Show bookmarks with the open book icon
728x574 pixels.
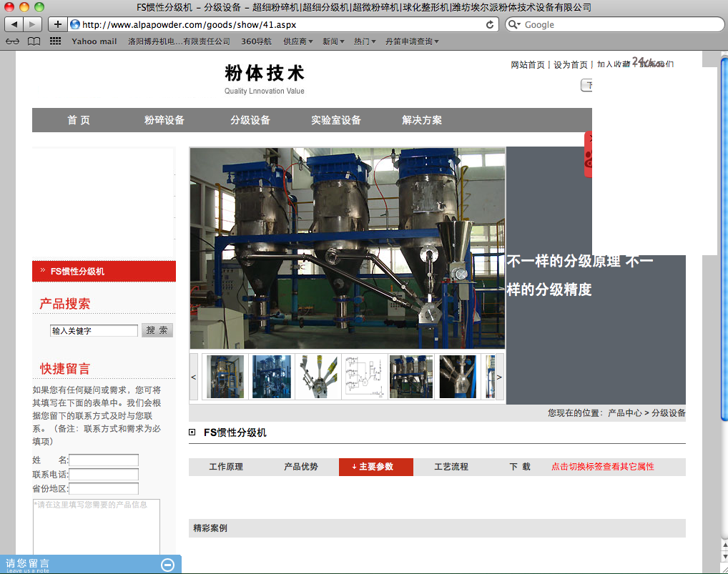[x=34, y=41]
